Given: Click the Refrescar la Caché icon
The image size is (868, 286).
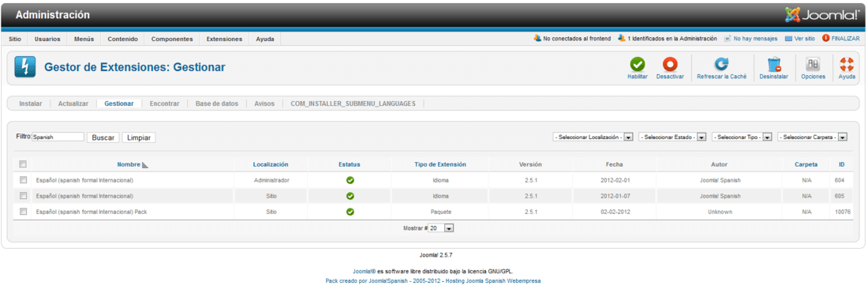Looking at the screenshot, I should 721,64.
